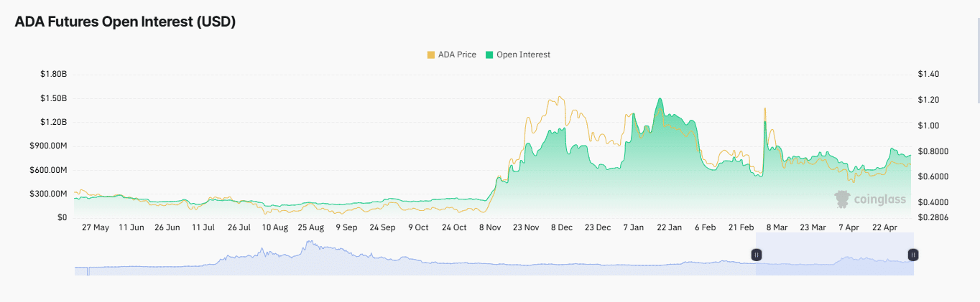This screenshot has height=302, width=980.
Task: Click the $900.00M left axis label
Action: (50, 146)
